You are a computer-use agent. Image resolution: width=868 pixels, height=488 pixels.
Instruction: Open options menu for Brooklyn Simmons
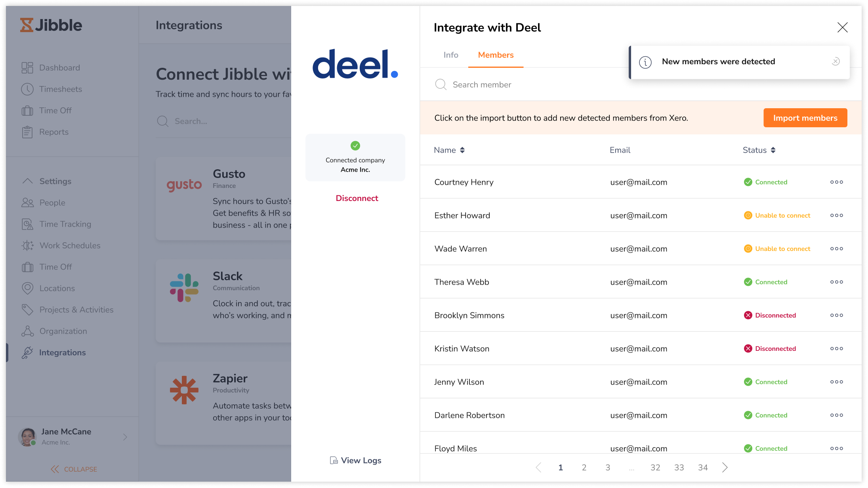tap(836, 315)
